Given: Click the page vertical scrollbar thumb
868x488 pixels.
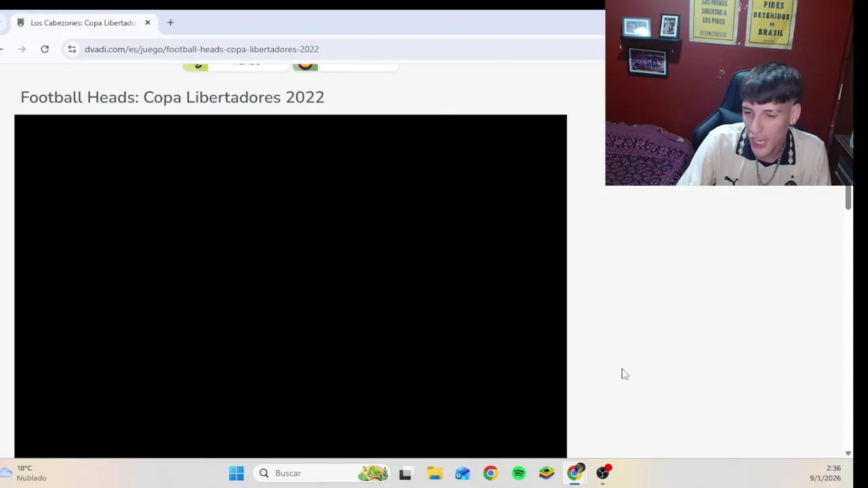Looking at the screenshot, I should tap(848, 197).
